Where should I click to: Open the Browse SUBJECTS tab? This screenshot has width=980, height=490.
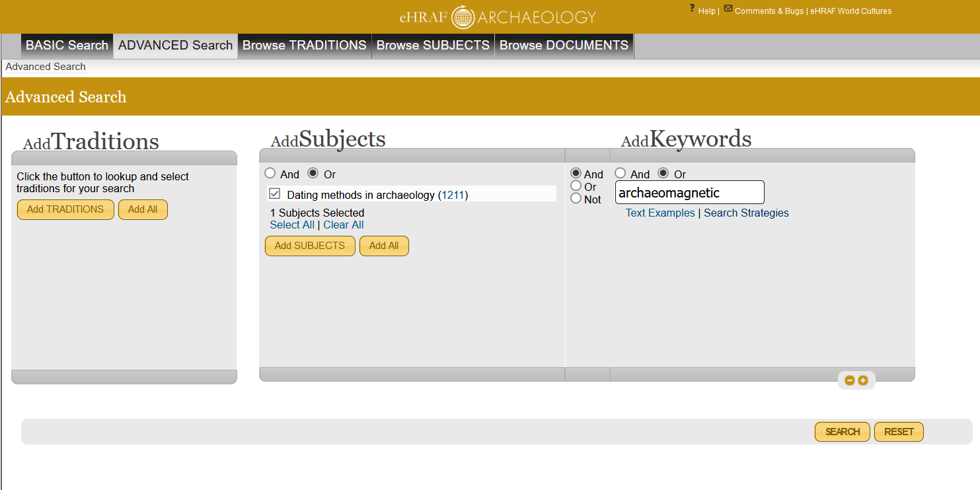(433, 46)
